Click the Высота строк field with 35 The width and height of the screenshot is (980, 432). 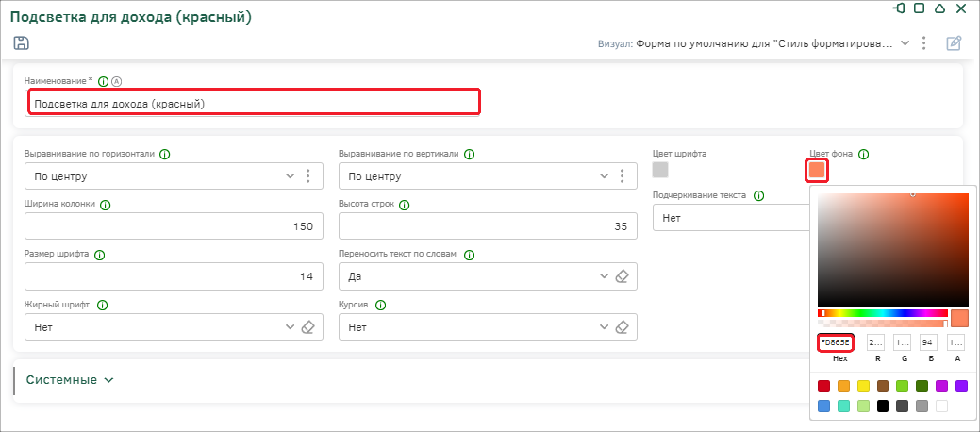[x=488, y=226]
